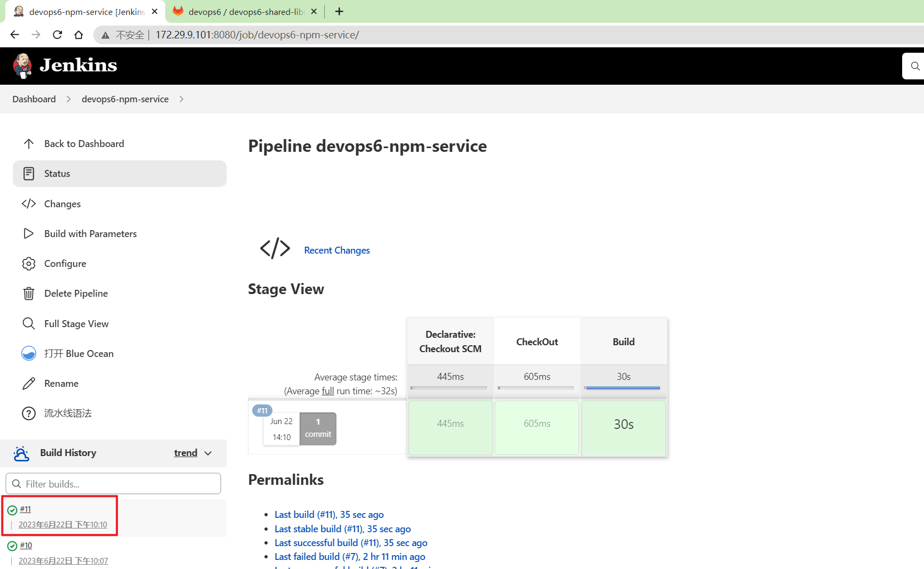The image size is (924, 569).
Task: Open the trend link in Build History
Action: point(186,453)
